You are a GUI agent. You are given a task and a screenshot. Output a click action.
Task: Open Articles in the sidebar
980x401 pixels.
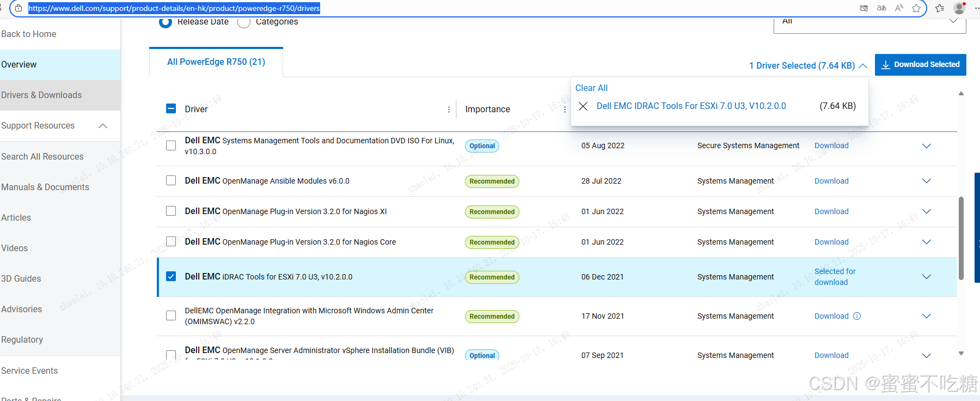point(16,217)
